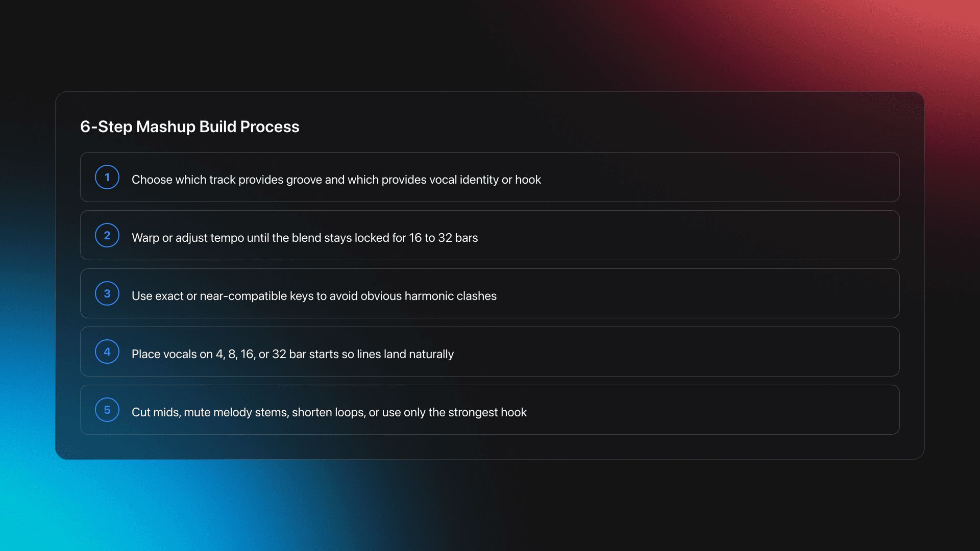Select the '6-Step Mashup Build Process' heading
Image resolution: width=980 pixels, height=551 pixels.
click(189, 127)
